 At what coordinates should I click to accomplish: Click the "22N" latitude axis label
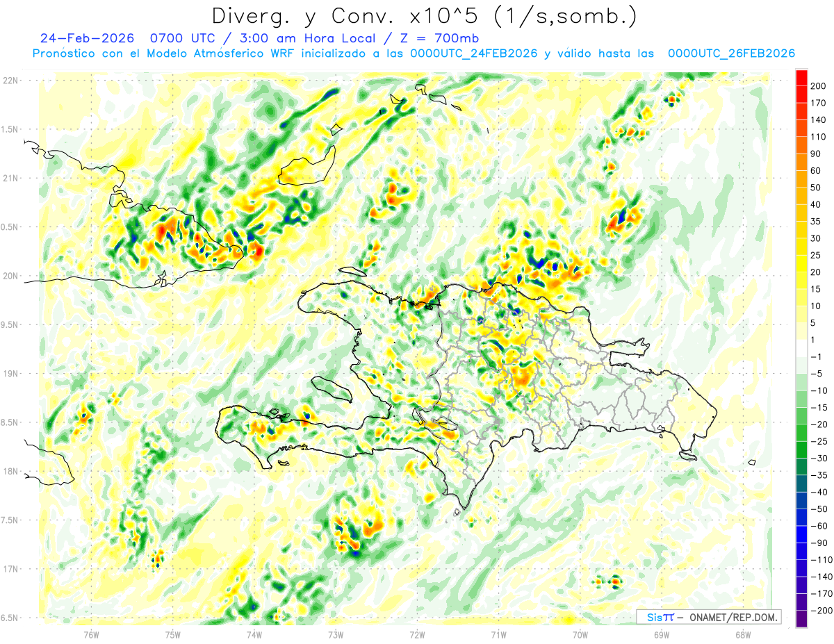pyautogui.click(x=10, y=81)
